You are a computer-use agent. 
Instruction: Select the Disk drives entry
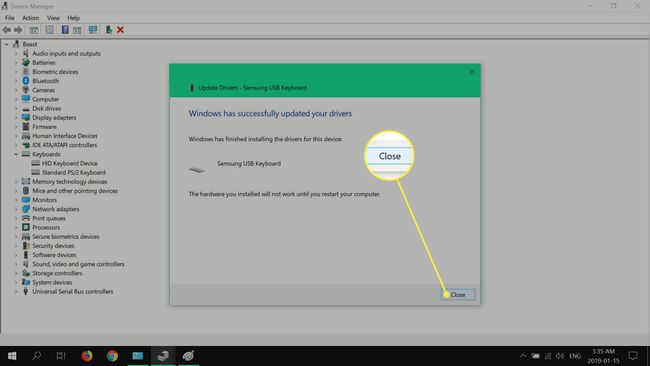(x=46, y=108)
